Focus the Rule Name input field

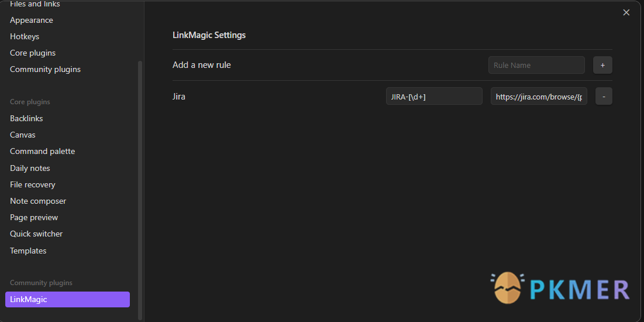click(536, 65)
